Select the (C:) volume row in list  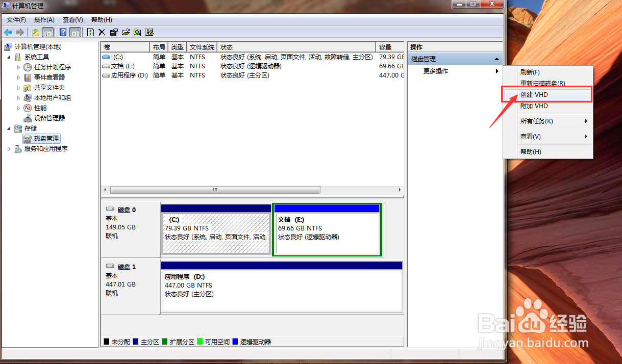pyautogui.click(x=253, y=57)
